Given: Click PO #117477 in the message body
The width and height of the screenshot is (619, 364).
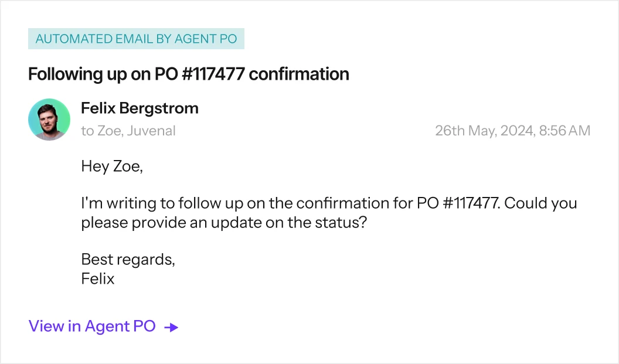Looking at the screenshot, I should 458,203.
